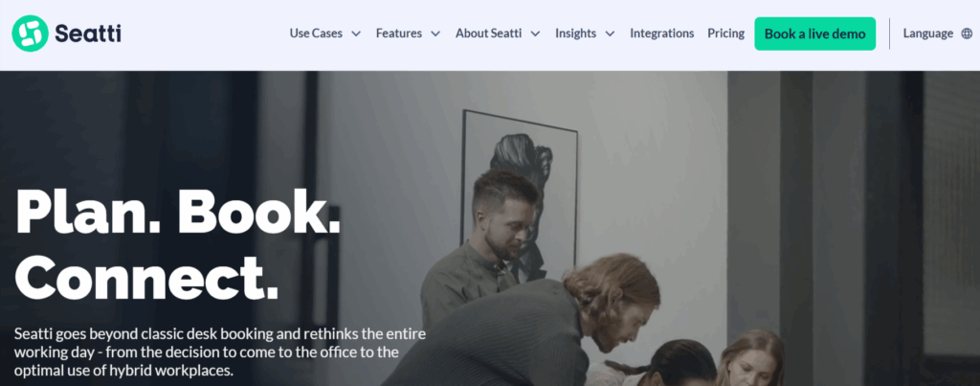This screenshot has height=386, width=980.
Task: Expand the chevron beside Use Cases
Action: tap(356, 34)
